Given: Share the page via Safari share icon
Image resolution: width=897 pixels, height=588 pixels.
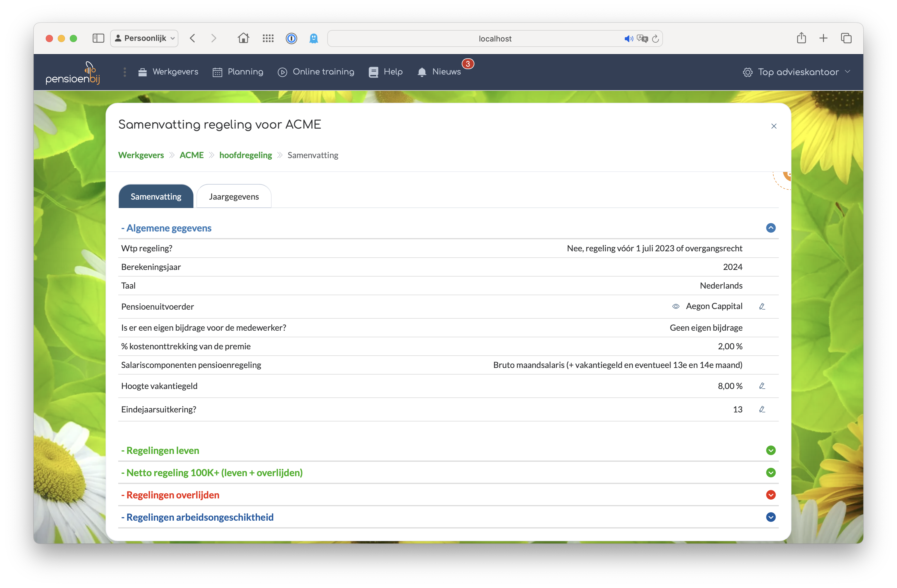Looking at the screenshot, I should pyautogui.click(x=801, y=38).
